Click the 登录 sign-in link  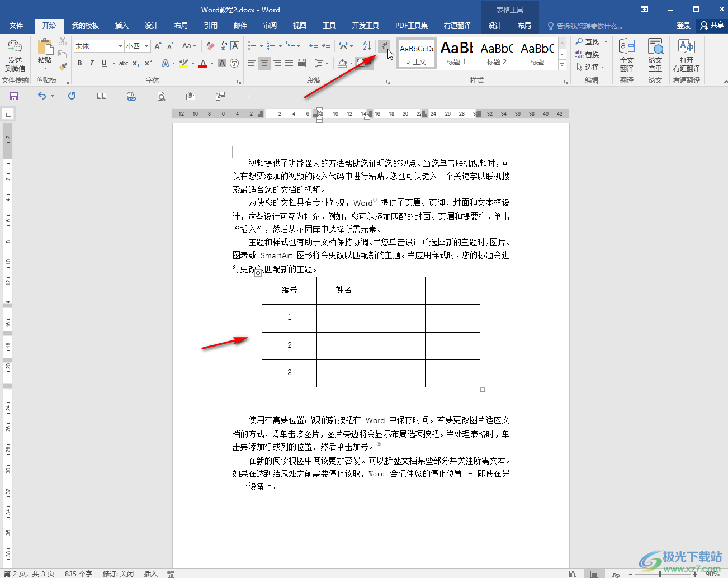683,26
